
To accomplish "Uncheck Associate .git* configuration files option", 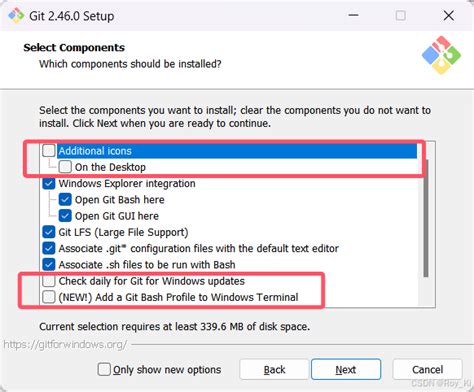I will pyautogui.click(x=49, y=248).
